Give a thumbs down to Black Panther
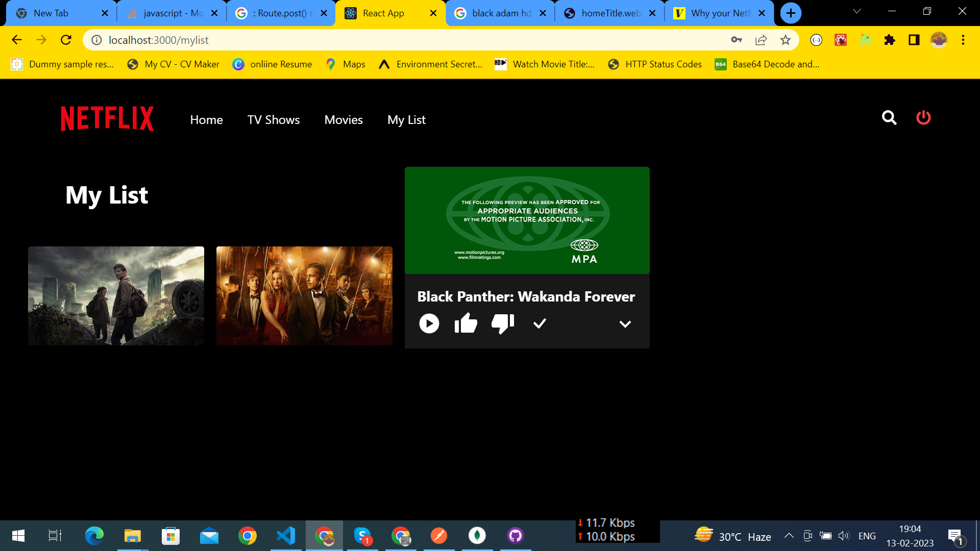The image size is (980, 551). (x=502, y=323)
